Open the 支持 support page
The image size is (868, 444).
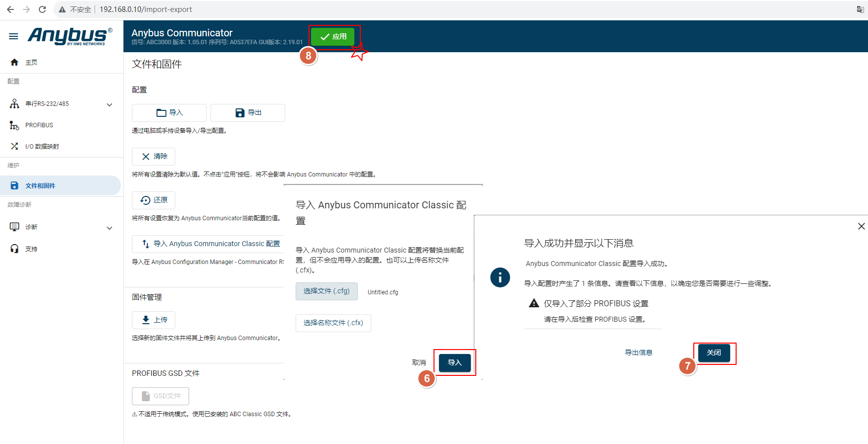point(31,249)
